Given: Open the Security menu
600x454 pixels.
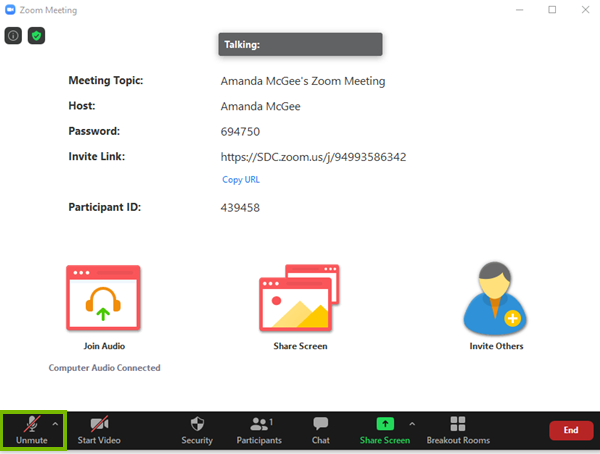Looking at the screenshot, I should tap(197, 430).
